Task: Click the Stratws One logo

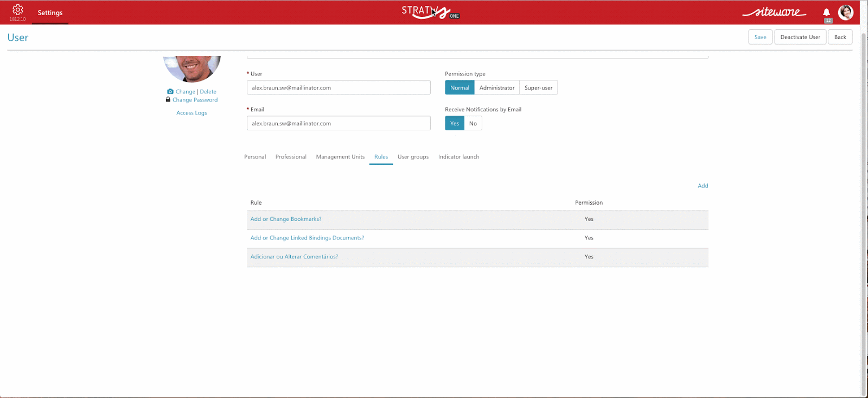Action: point(431,12)
